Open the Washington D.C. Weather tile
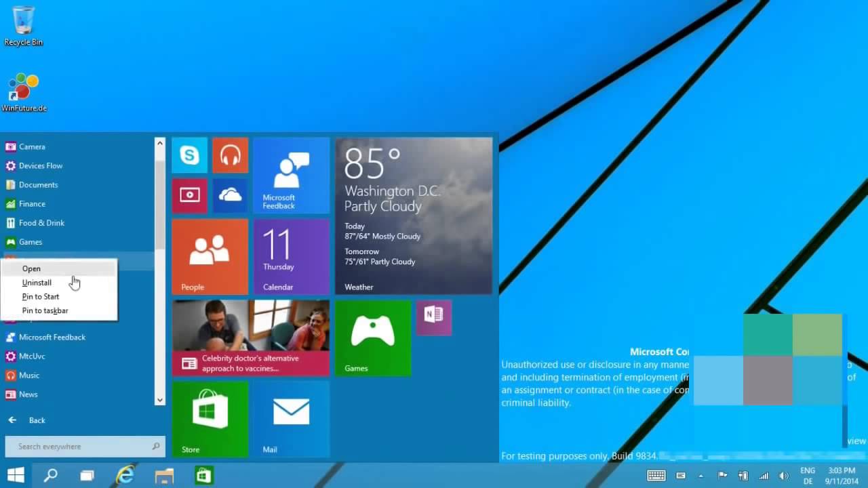Image resolution: width=868 pixels, height=488 pixels. pos(414,216)
